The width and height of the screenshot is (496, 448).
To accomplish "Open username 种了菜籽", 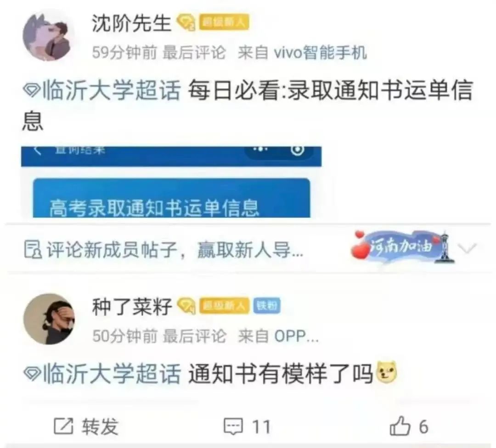I will (132, 306).
